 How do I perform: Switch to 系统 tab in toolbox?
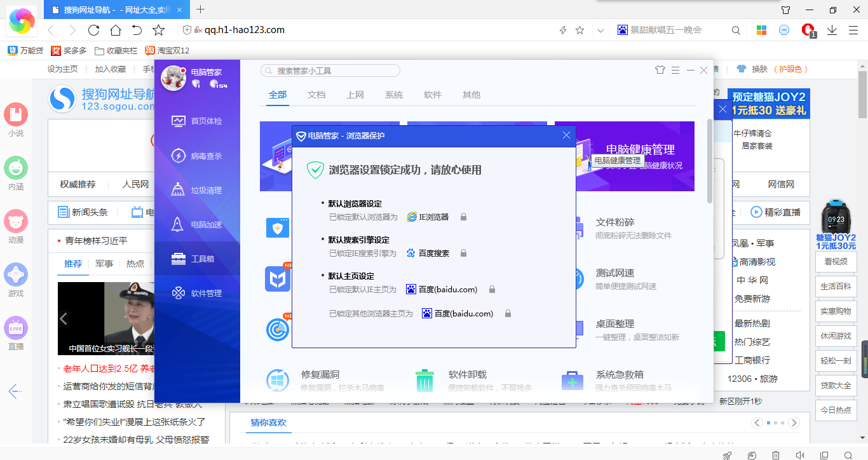point(394,95)
